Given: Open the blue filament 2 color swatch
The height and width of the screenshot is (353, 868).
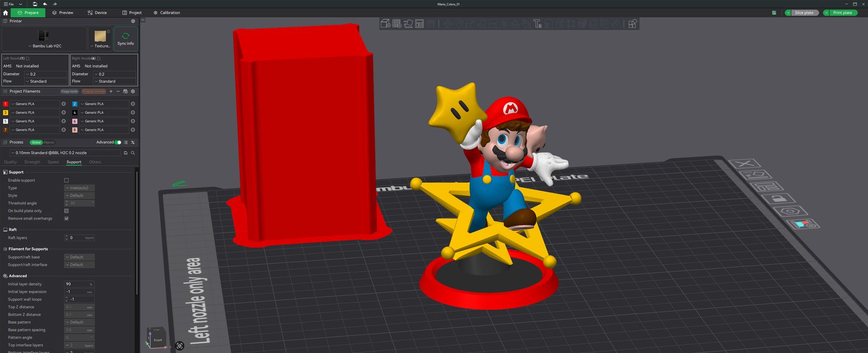Looking at the screenshot, I should click(x=75, y=104).
